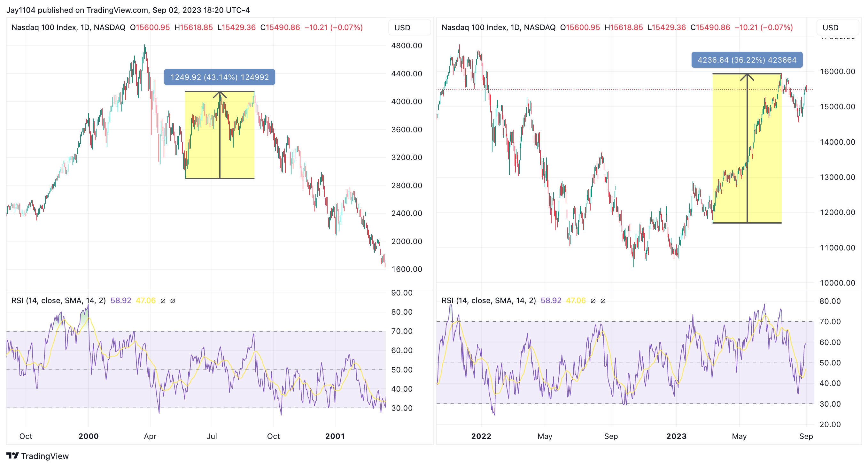868x467 pixels.
Task: Click second ∅ symbol in left RSI legend
Action: [173, 301]
